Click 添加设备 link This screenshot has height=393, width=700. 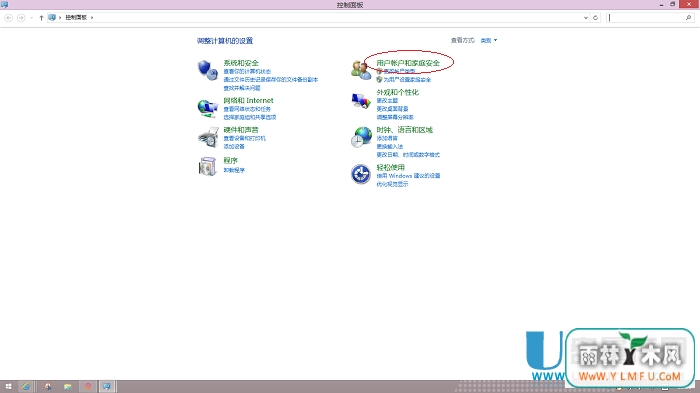(234, 146)
